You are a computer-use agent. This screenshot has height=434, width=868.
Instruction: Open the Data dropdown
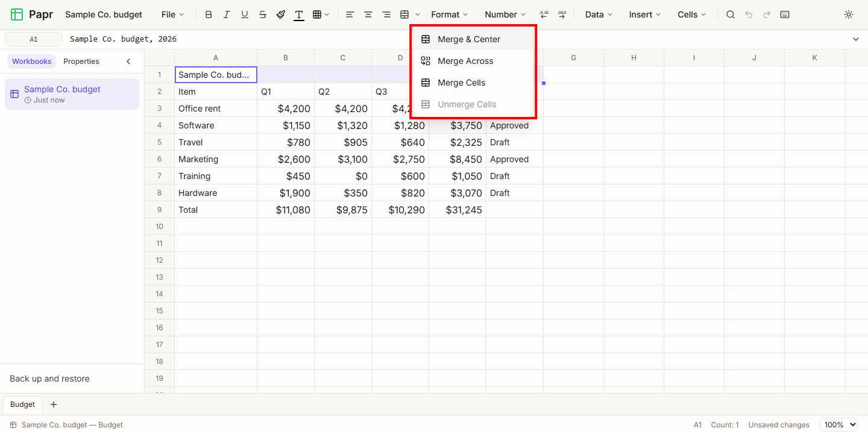(x=599, y=14)
